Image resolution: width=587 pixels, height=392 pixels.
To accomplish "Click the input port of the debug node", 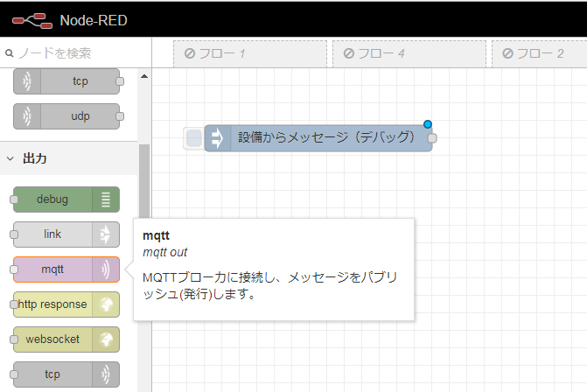I will (x=14, y=199).
